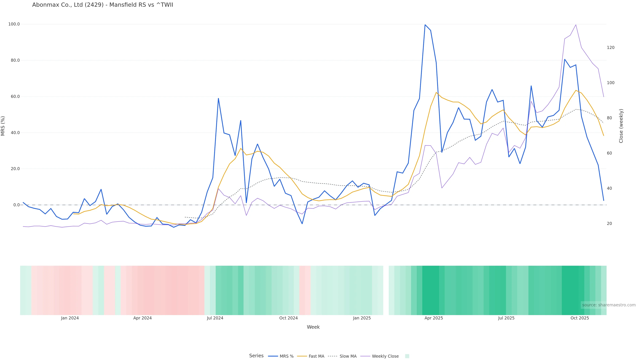Click the Week x-axis title

click(313, 327)
